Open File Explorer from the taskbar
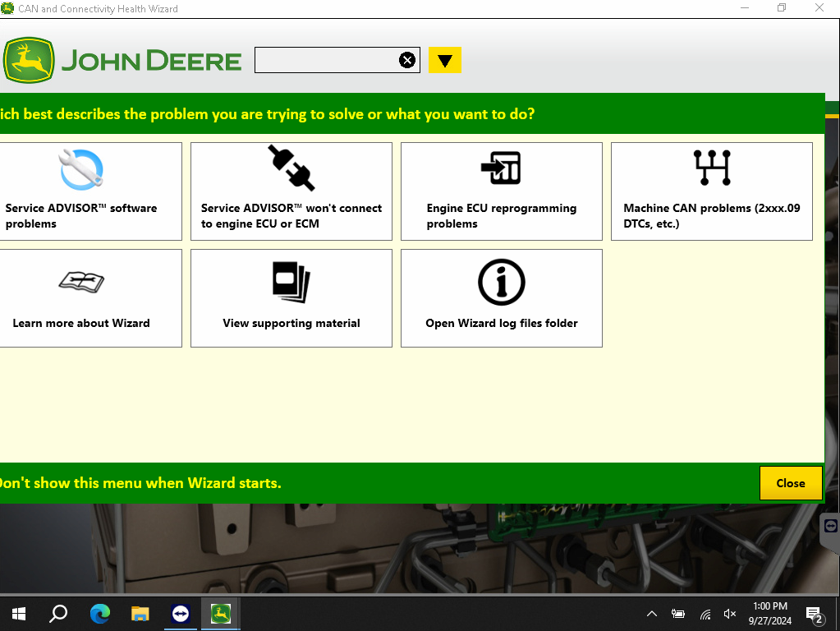This screenshot has height=631, width=840. coord(140,614)
